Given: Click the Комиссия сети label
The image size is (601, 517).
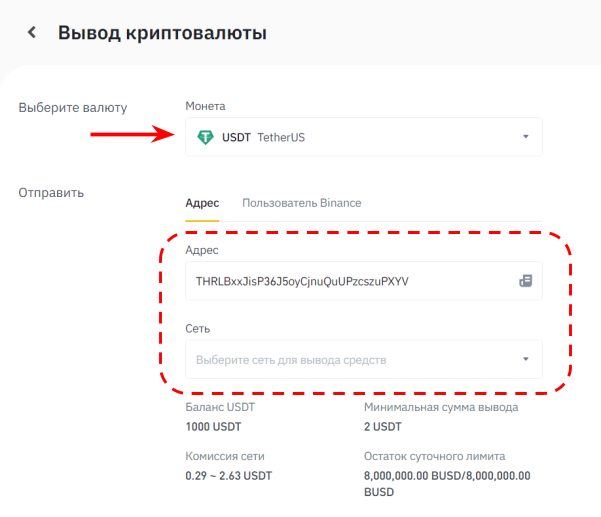Looking at the screenshot, I should pyautogui.click(x=225, y=456).
